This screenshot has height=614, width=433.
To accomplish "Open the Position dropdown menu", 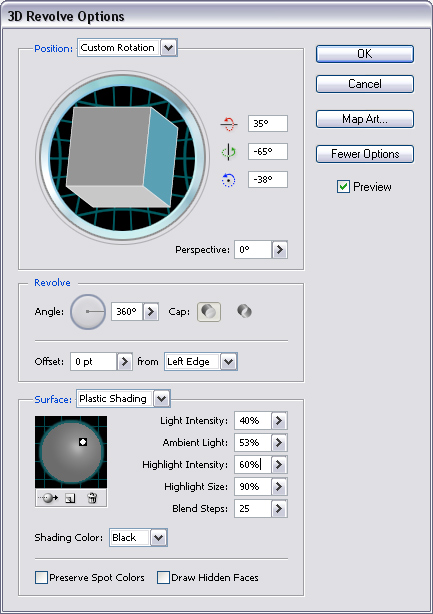I will [x=168, y=48].
